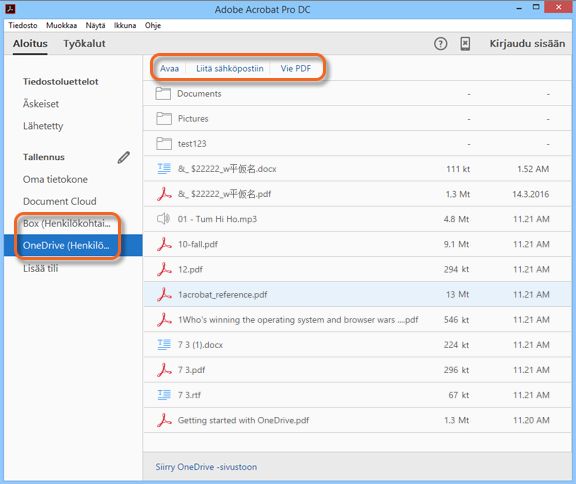This screenshot has height=484, width=576.
Task: Click the PDF icon of 1acrobat_reference.pdf
Action: (x=164, y=295)
